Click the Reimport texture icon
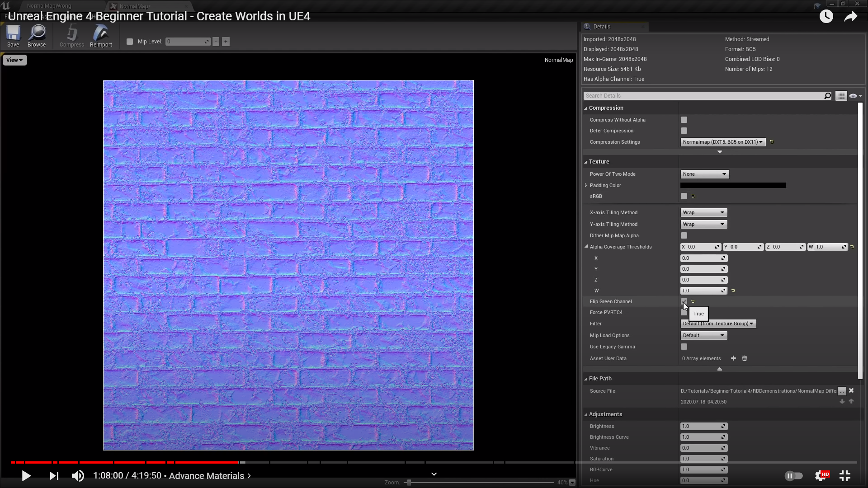This screenshot has width=868, height=488. 101,35
